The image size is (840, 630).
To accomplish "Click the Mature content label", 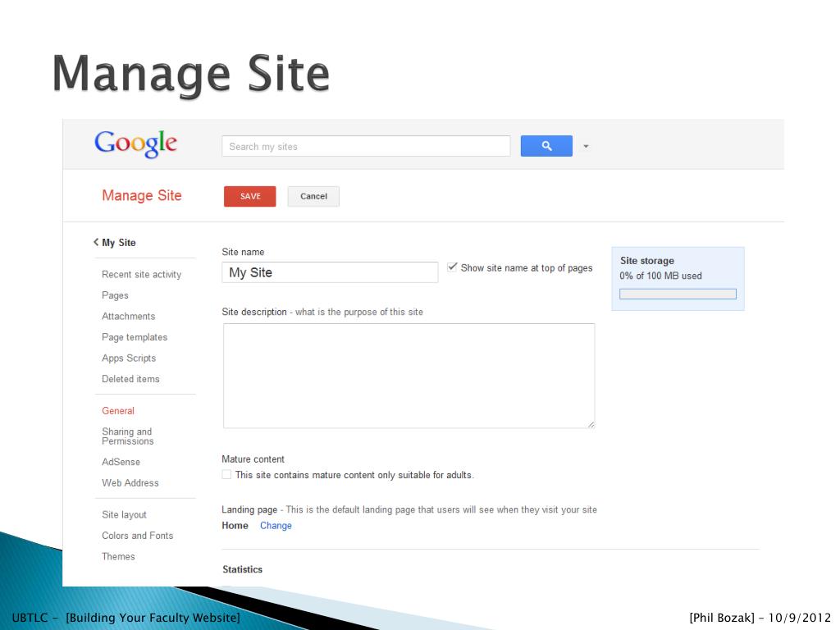I will pos(253,459).
